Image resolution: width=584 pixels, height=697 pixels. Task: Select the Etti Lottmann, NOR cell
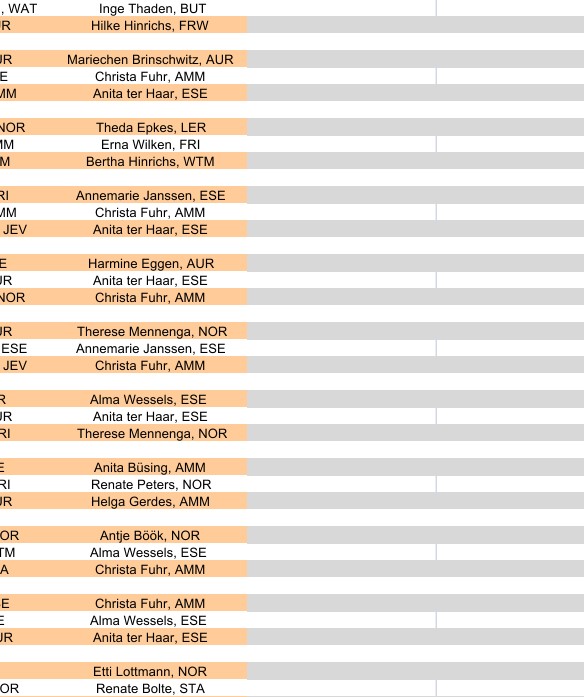click(x=150, y=671)
